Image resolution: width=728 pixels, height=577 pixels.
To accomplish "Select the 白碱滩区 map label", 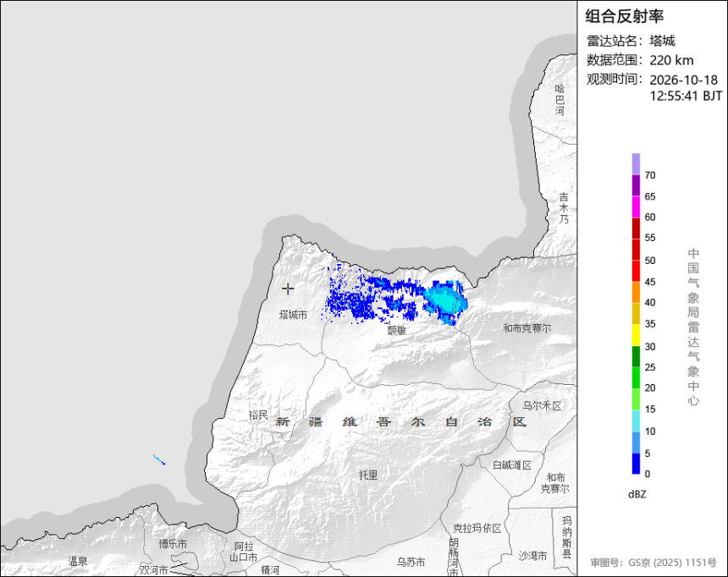I will tap(512, 464).
